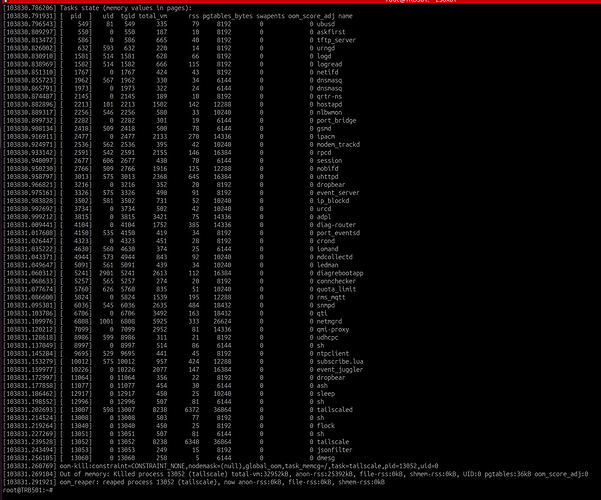The width and height of the screenshot is (601, 500).
Task: Select the 'tgid' column header
Action: (128, 16)
